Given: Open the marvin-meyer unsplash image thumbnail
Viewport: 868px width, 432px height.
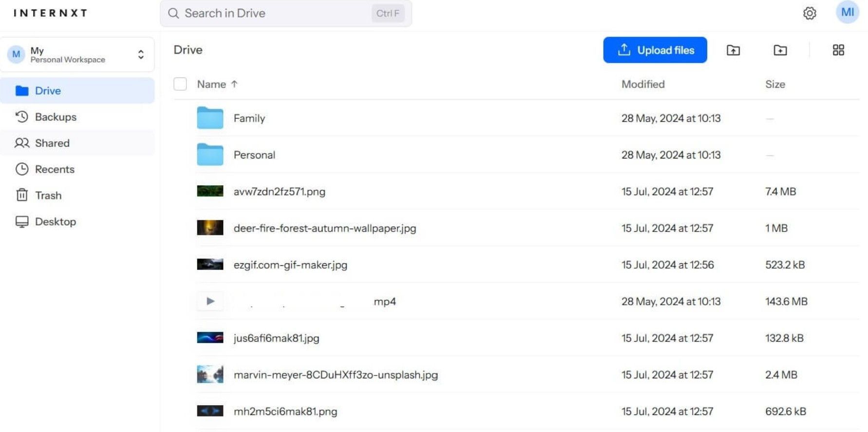Looking at the screenshot, I should (x=210, y=374).
